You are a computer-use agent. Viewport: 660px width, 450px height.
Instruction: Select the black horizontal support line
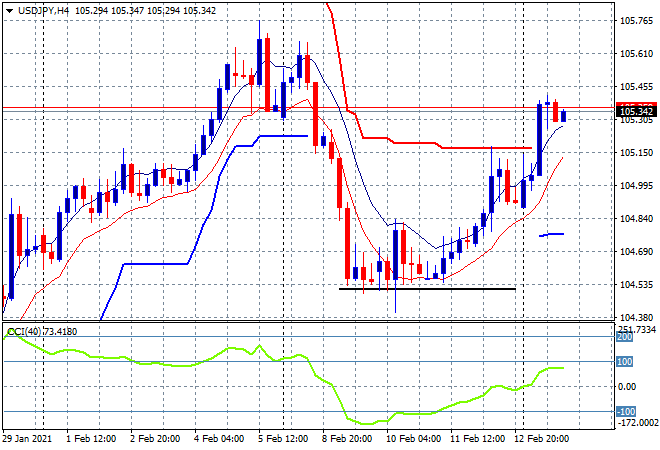427,289
